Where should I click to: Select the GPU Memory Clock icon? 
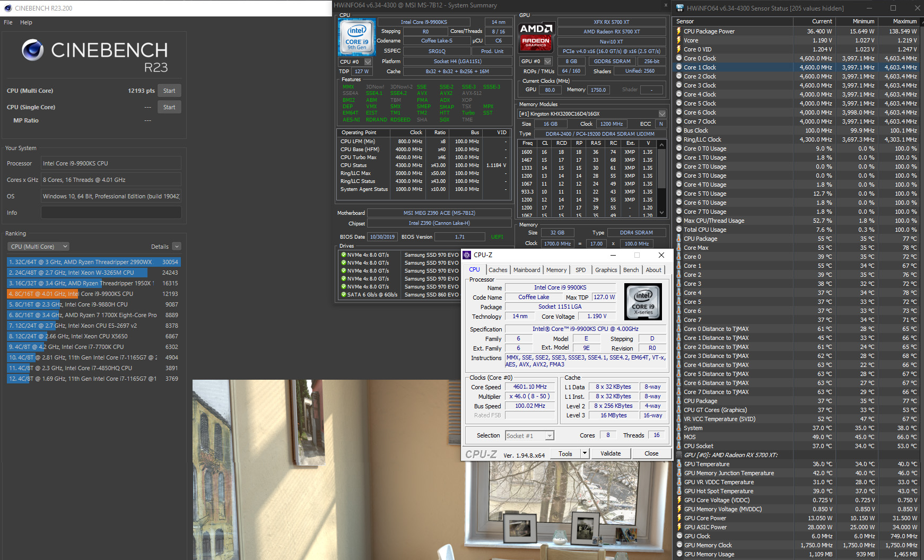(x=678, y=545)
